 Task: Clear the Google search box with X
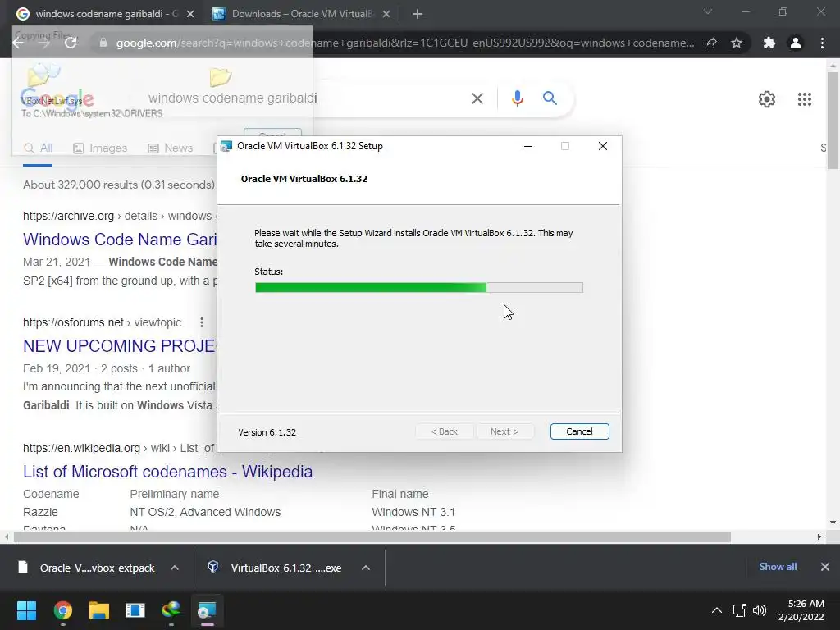click(x=477, y=98)
